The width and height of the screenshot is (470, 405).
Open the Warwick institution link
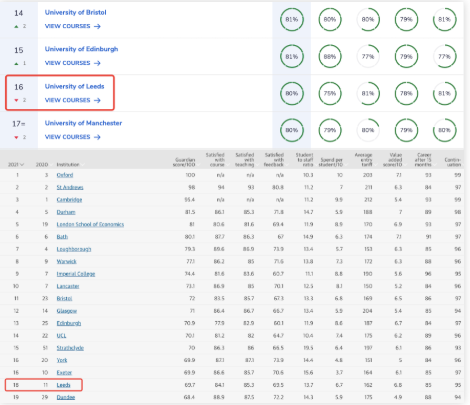coord(67,261)
